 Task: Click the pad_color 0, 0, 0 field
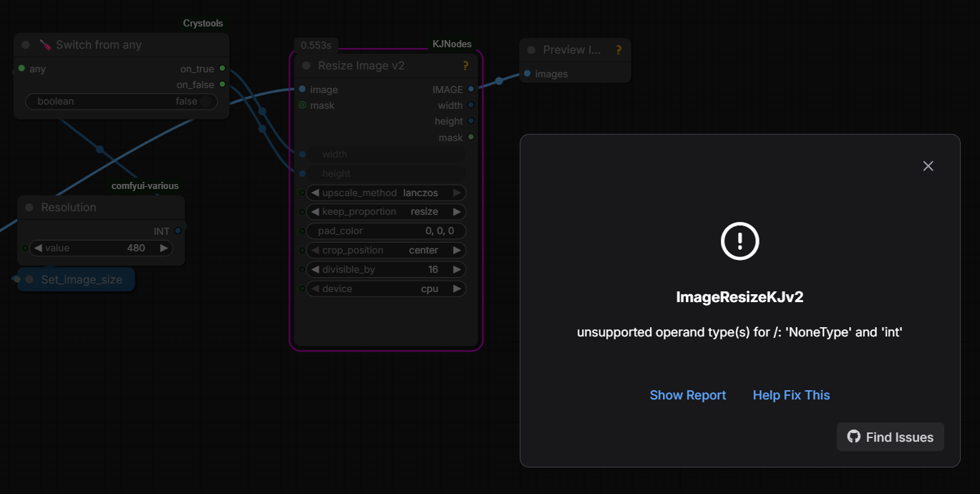[387, 231]
